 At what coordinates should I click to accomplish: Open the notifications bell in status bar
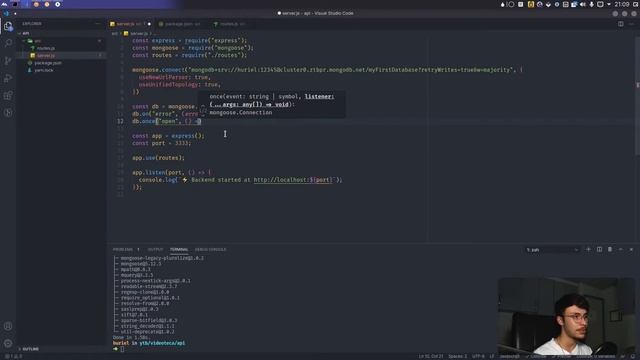[634, 356]
